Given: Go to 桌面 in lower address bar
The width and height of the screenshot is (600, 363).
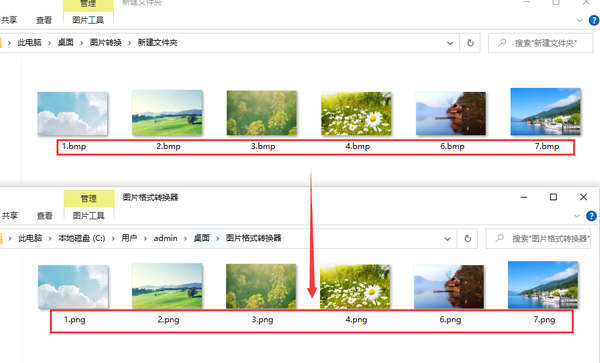Looking at the screenshot, I should [202, 238].
